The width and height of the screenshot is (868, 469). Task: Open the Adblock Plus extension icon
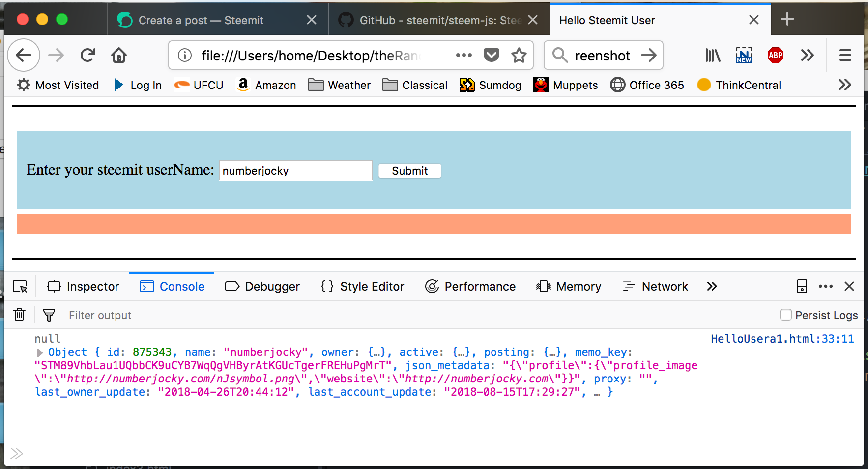click(x=776, y=55)
